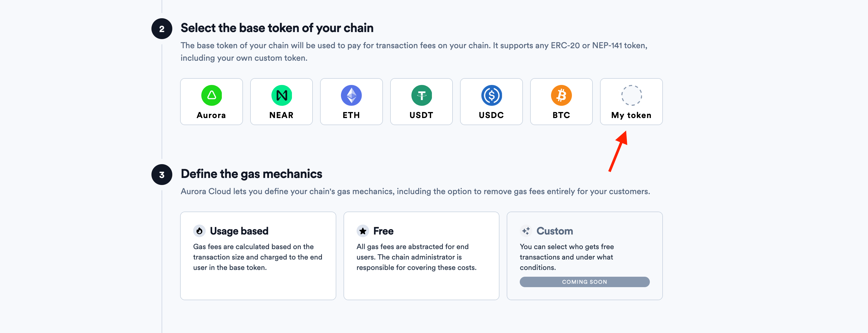The height and width of the screenshot is (333, 868).
Task: Select the BTC token icon
Action: tap(561, 95)
